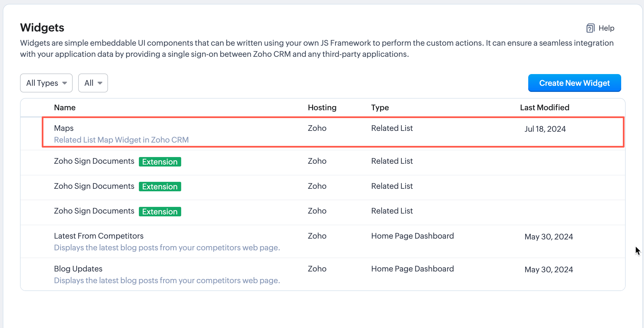Open Latest From Competitors widget
The height and width of the screenshot is (328, 644).
pos(99,236)
